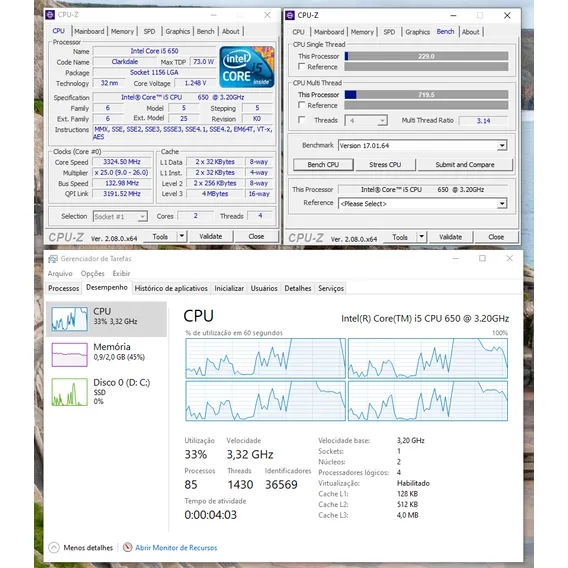Open SPD tab in right CPU-Z window
The height and width of the screenshot is (568, 568).
[389, 32]
